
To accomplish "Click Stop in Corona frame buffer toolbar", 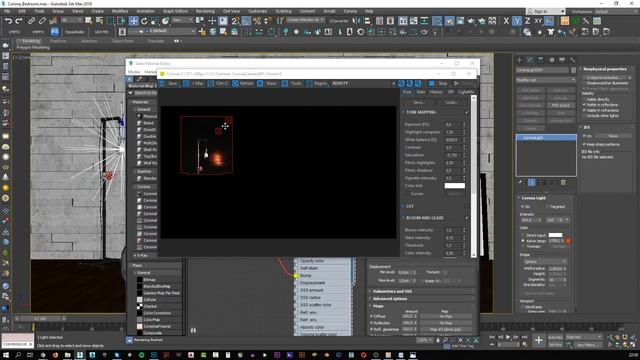I will pyautogui.click(x=438, y=83).
